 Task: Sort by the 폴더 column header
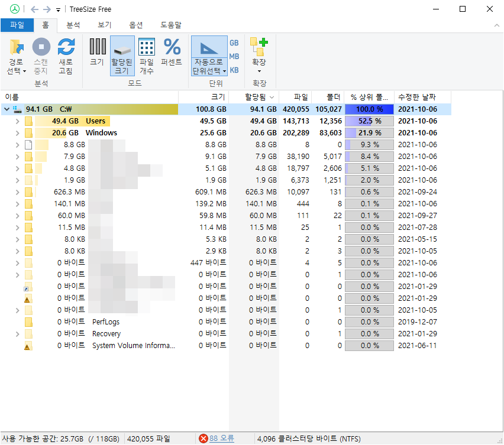point(328,97)
